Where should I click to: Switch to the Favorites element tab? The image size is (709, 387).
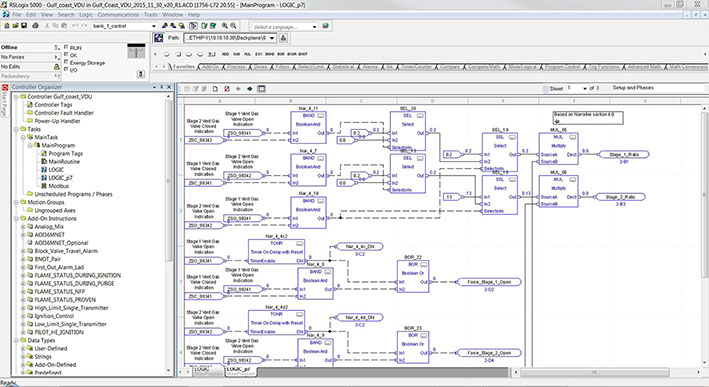pyautogui.click(x=184, y=66)
